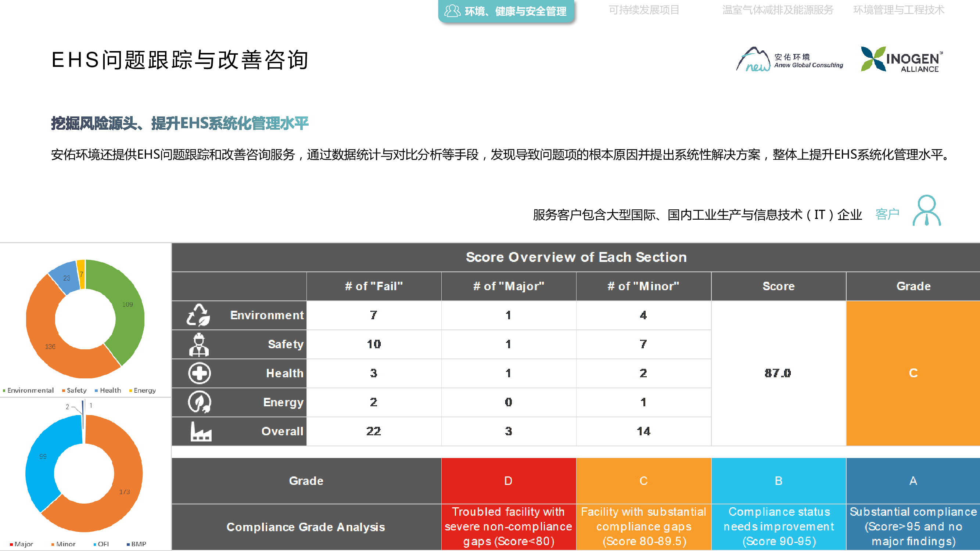Click the Overall row label
This screenshot has height=551, width=980.
click(282, 431)
